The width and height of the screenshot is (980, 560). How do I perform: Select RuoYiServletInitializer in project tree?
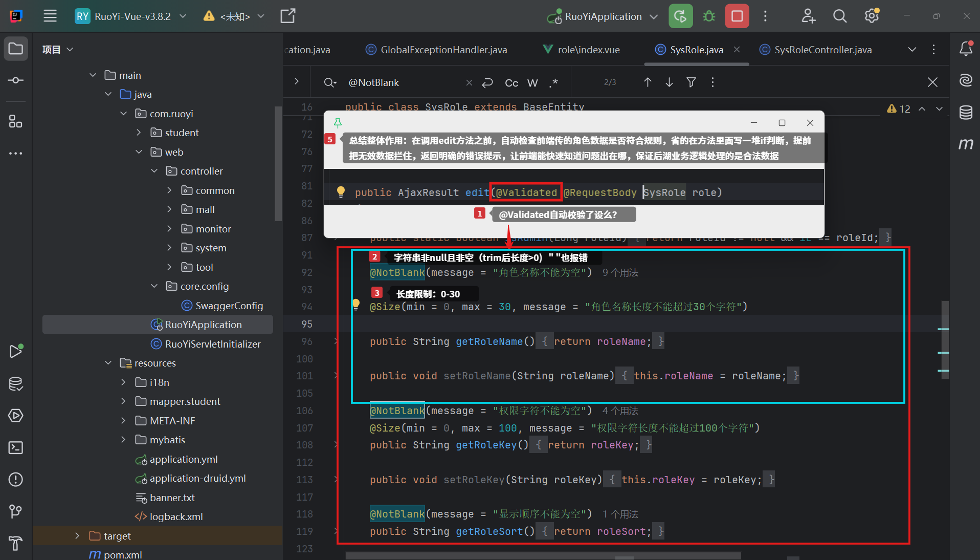[x=206, y=344]
